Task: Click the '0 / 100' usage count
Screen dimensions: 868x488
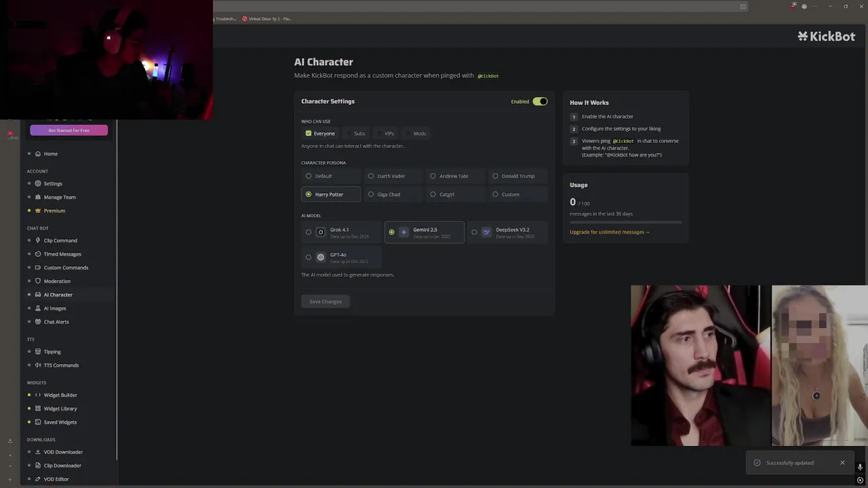Action: pyautogui.click(x=580, y=202)
